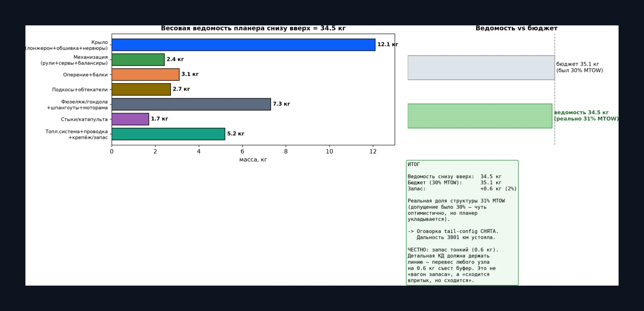Click the value label 7.3 кг
The height and width of the screenshot is (311, 644).
click(x=281, y=104)
